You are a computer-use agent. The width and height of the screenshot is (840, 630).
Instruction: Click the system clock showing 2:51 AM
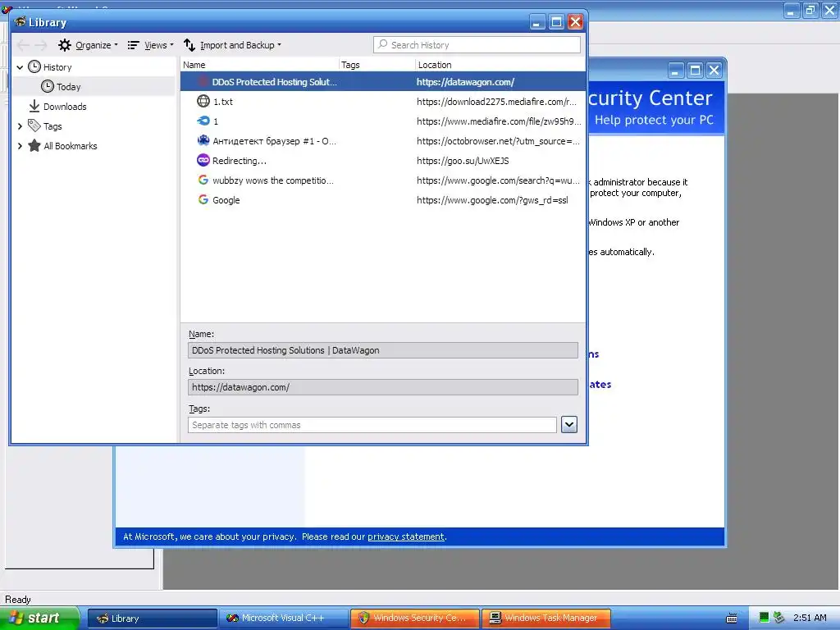(810, 618)
